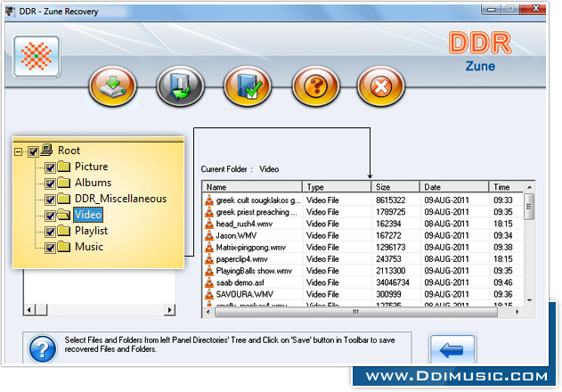Viewport: 562px width, 392px height.
Task: Click the Music folder icon
Action: point(64,247)
